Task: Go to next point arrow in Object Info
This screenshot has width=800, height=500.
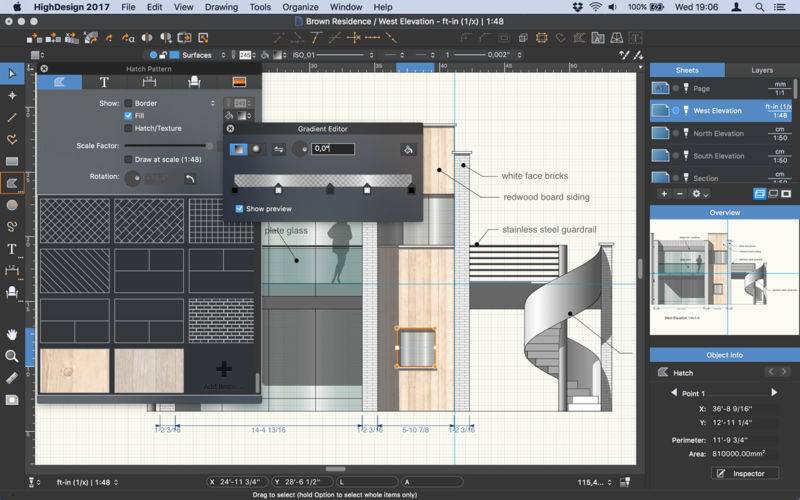Action: (x=774, y=392)
